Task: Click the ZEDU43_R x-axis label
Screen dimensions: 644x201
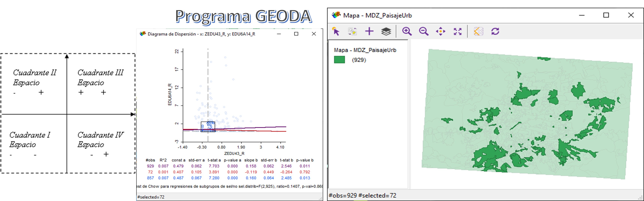Action: pos(234,153)
